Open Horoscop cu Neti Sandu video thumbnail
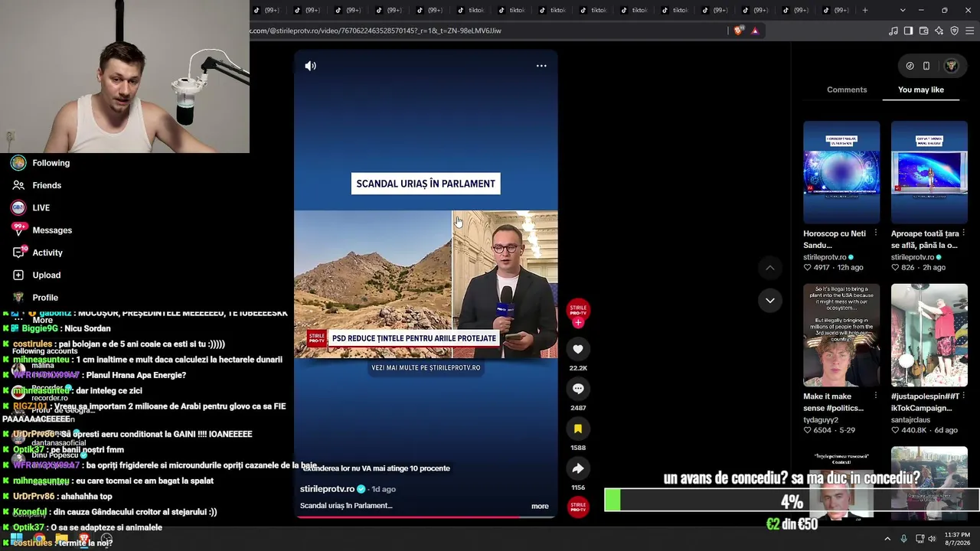 [841, 172]
